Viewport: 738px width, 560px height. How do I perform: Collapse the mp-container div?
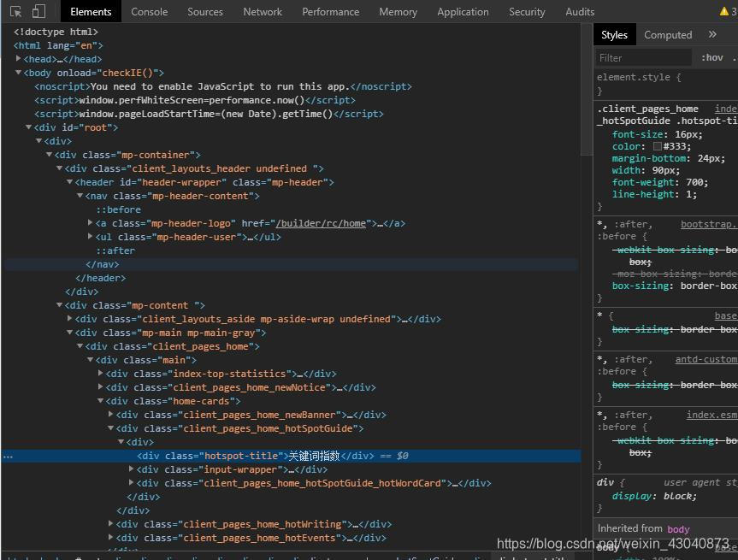[x=49, y=155]
